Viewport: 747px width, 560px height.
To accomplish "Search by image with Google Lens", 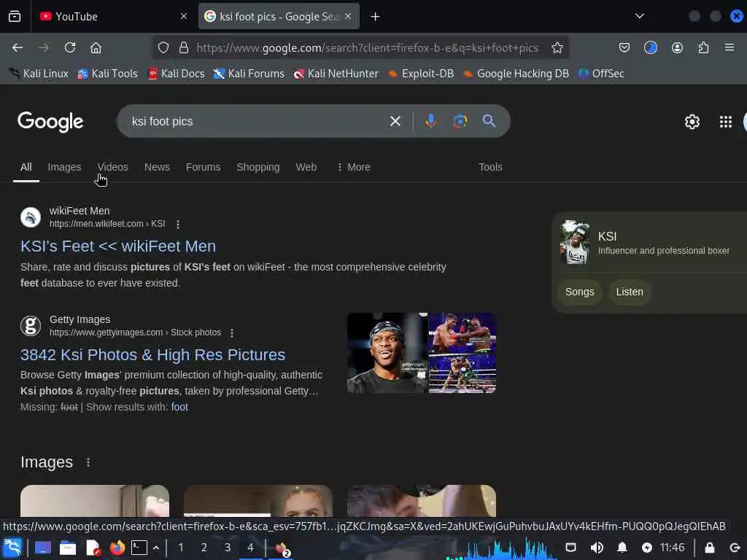I will coord(460,121).
